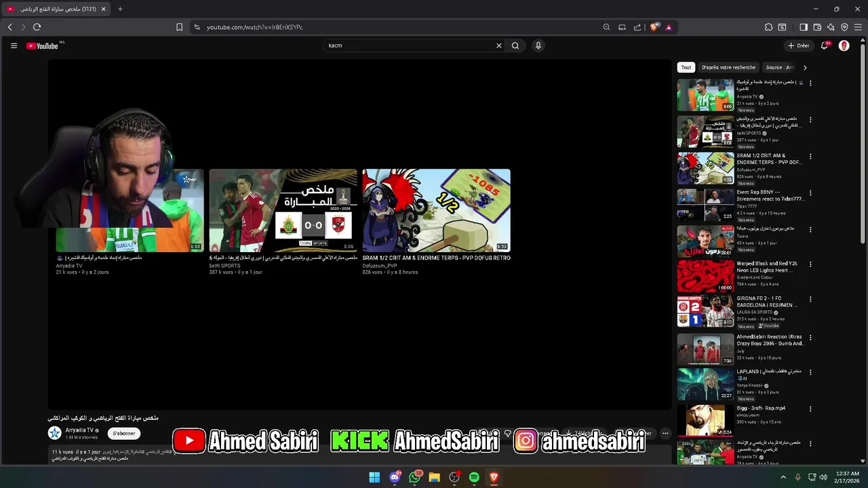Open the account avatar menu
The height and width of the screenshot is (488, 868).
pos(844,45)
